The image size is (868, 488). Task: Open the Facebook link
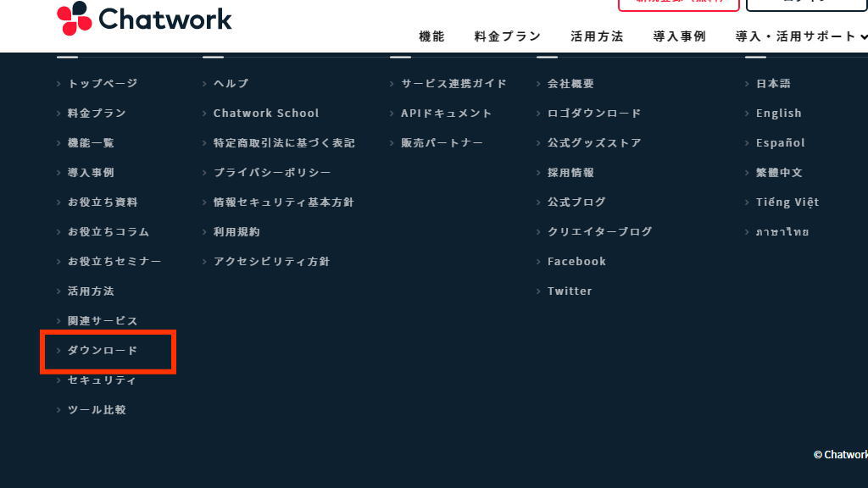[x=576, y=261]
